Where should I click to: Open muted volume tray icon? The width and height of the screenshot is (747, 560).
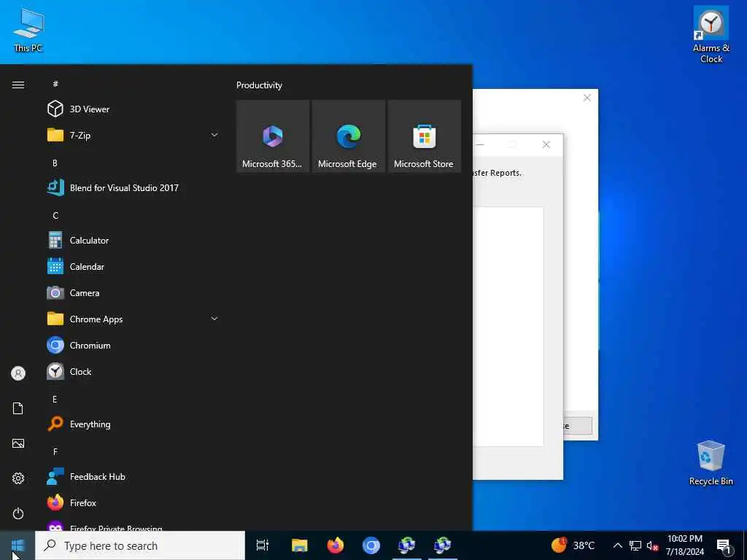point(652,545)
